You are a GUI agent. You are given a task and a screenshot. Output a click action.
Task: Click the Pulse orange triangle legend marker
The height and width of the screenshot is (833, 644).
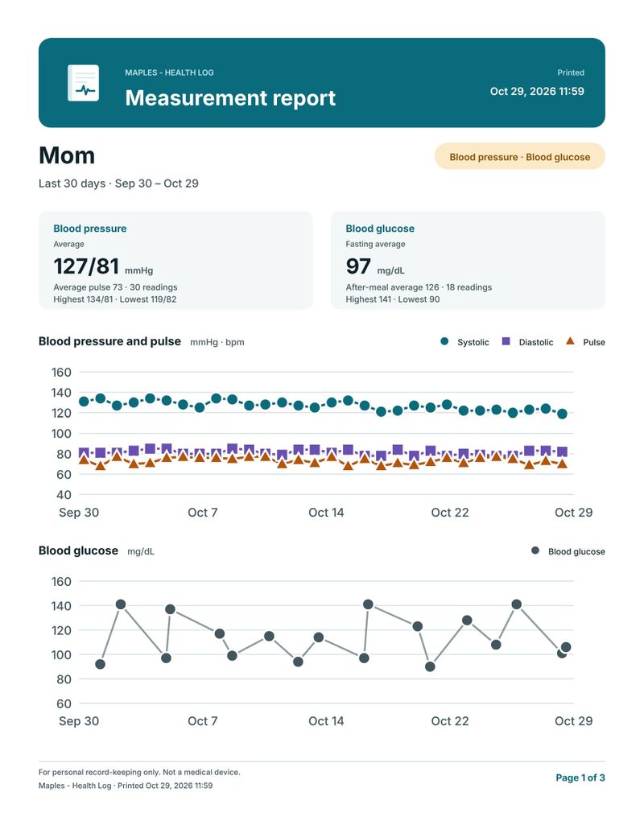click(x=570, y=341)
